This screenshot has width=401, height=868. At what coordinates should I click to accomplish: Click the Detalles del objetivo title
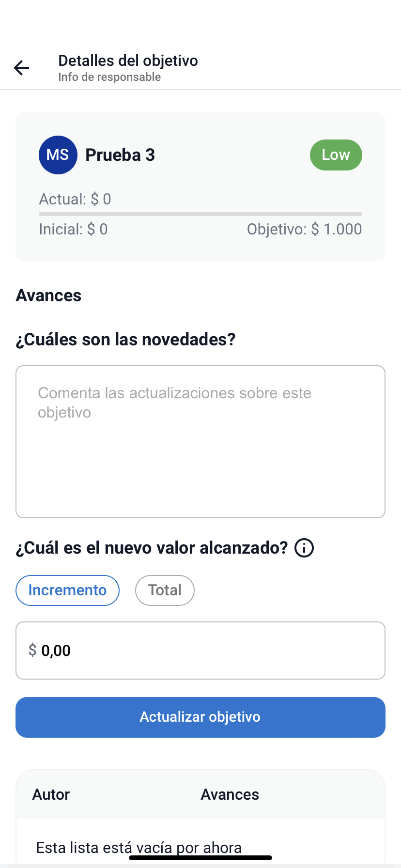coord(128,61)
